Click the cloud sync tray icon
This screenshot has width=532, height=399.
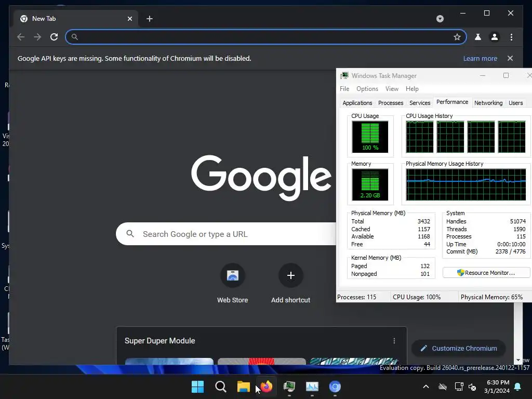(443, 387)
